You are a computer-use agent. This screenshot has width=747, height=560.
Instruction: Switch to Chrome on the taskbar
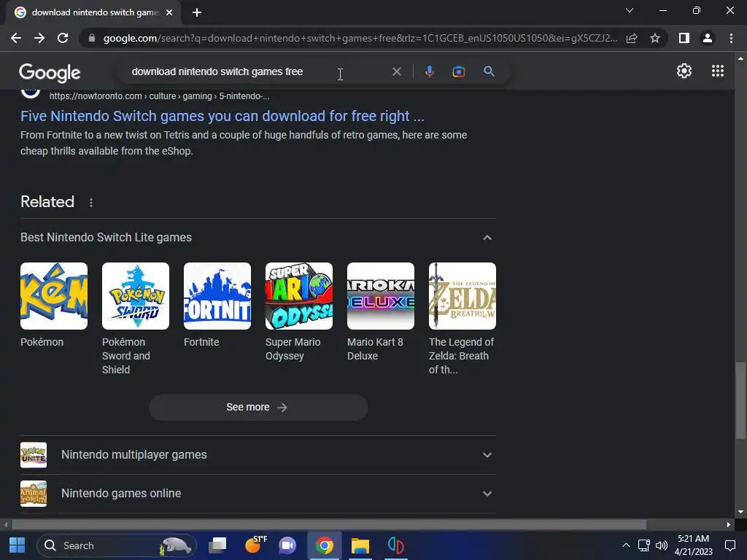pyautogui.click(x=325, y=545)
